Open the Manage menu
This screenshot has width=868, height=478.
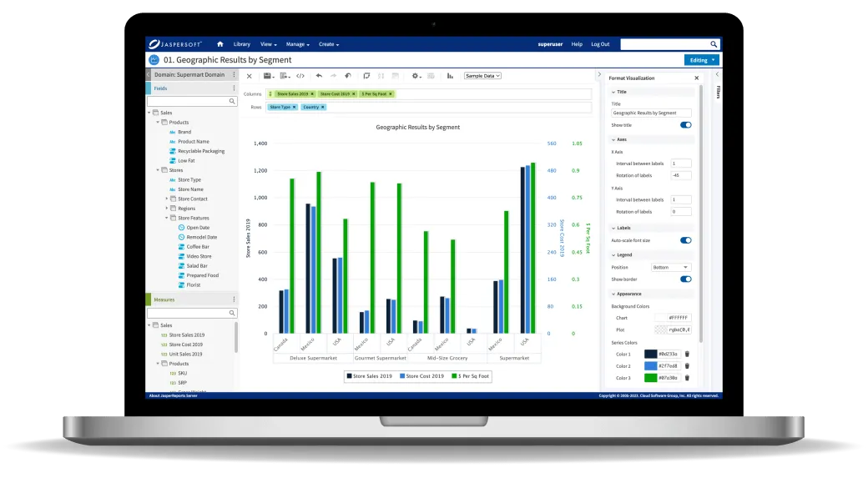[297, 44]
